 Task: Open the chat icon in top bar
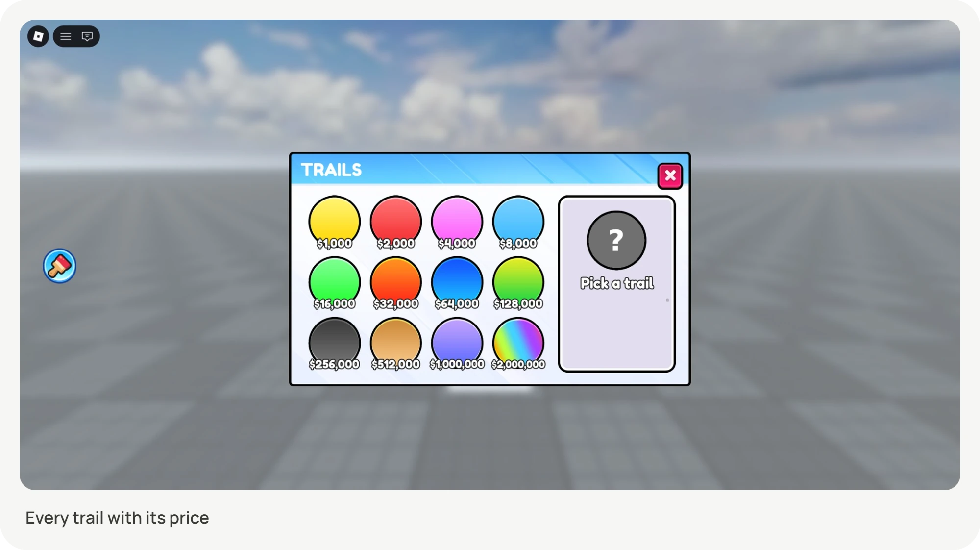87,36
